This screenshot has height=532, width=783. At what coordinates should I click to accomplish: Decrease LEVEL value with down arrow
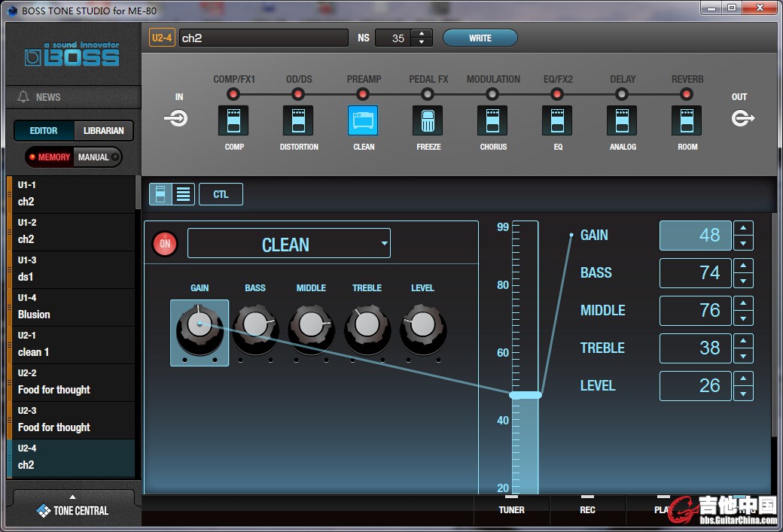(x=743, y=394)
